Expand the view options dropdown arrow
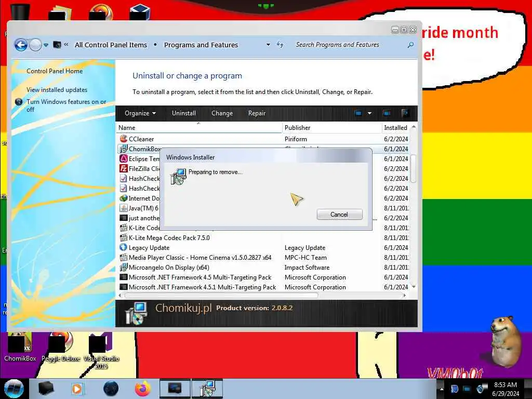 369,113
